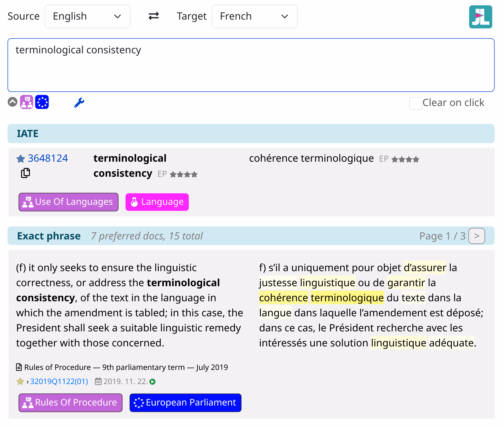Open the Target language French dropdown
Viewport: 504px width, 427px height.
255,16
